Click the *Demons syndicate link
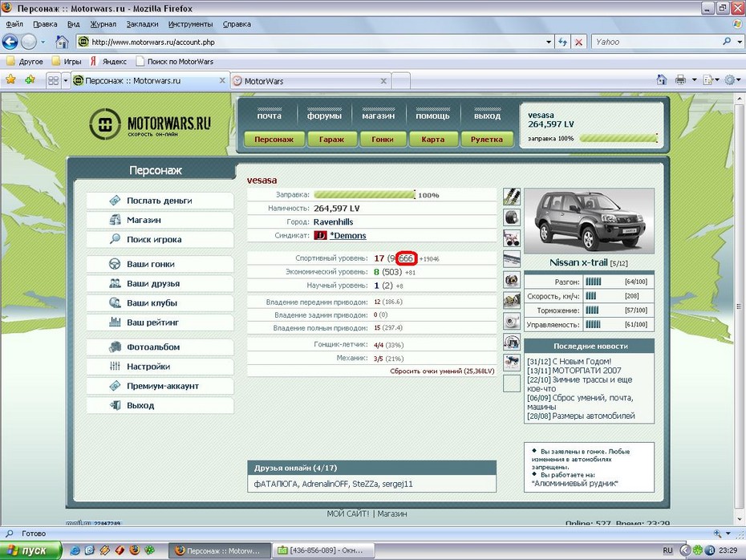This screenshot has width=746, height=560. (348, 236)
